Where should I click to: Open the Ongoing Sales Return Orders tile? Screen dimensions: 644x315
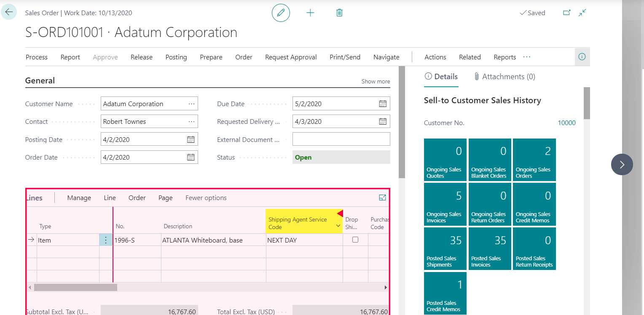coord(490,204)
